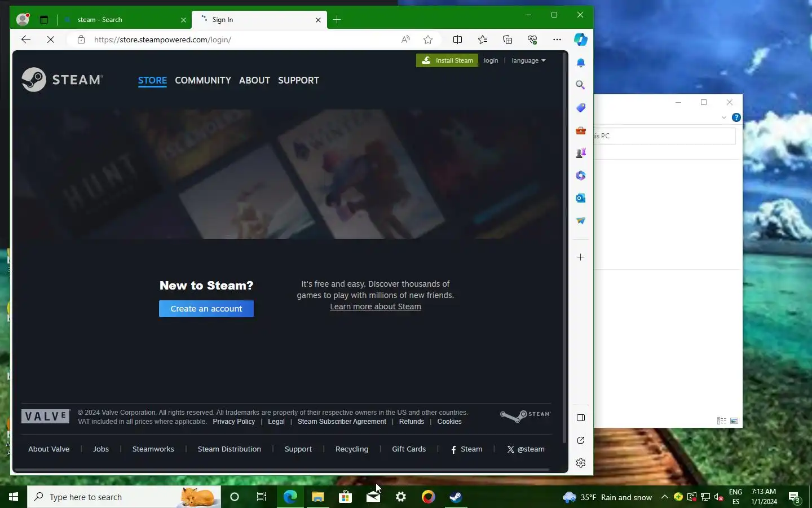Close the Sign In tab
This screenshot has height=508, width=812.
coord(318,20)
